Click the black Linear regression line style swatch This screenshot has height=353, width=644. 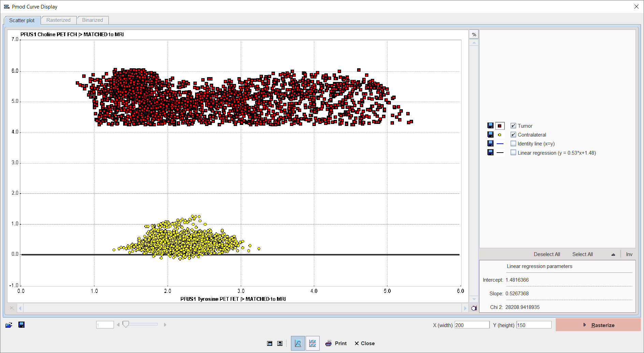500,153
